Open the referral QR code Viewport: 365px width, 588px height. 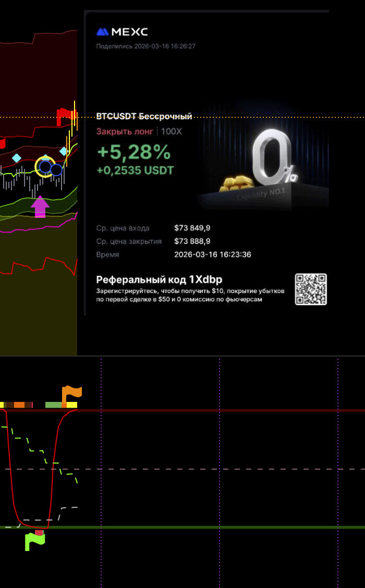point(311,289)
